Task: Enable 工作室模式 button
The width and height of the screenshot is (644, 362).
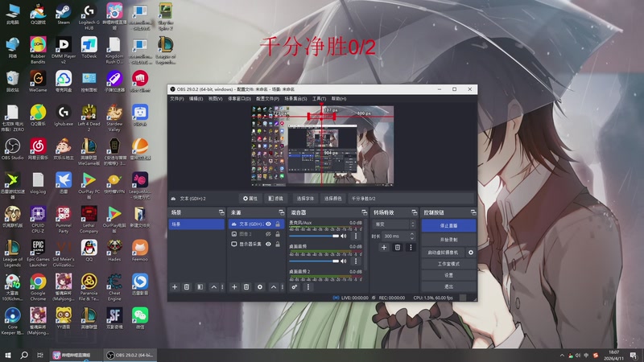Action: tap(448, 264)
